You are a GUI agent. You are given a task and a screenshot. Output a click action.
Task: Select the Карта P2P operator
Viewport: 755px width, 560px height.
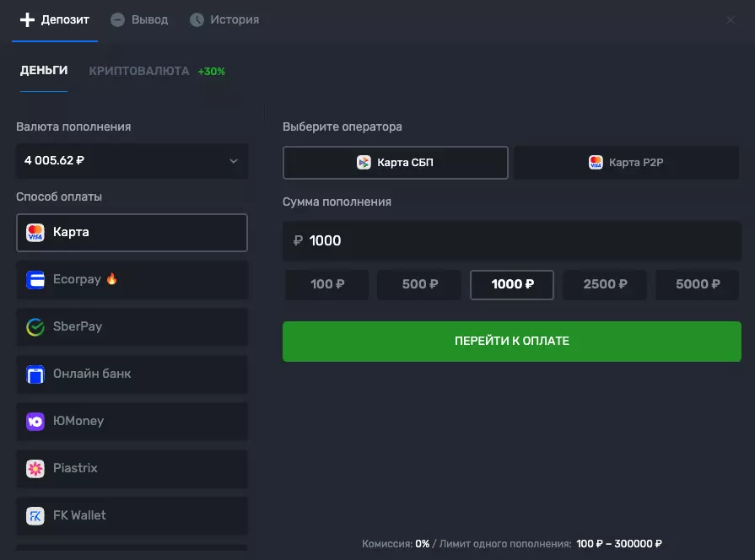point(627,163)
